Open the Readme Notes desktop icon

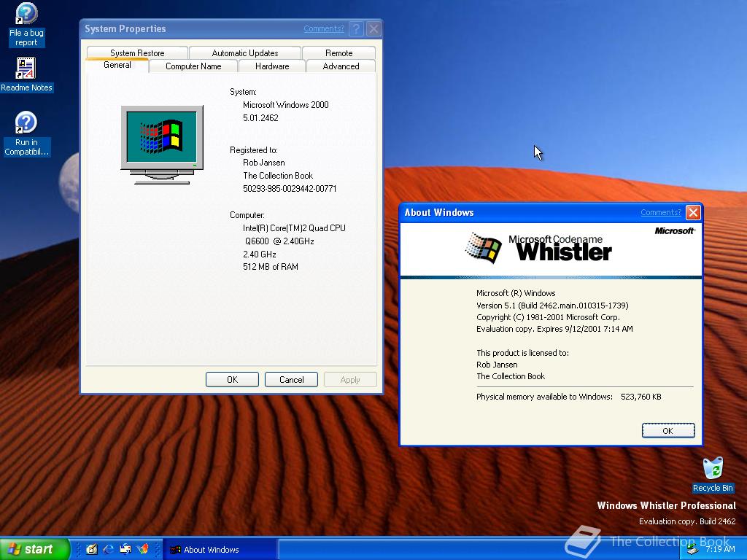[26, 75]
